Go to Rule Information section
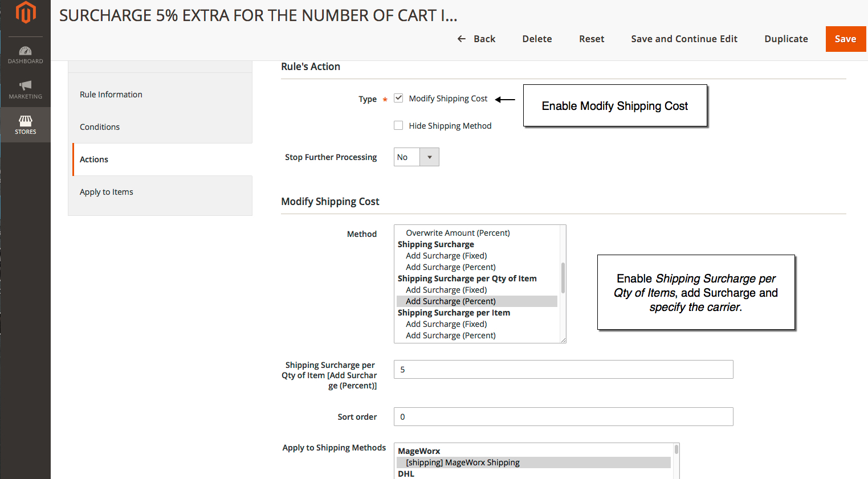This screenshot has width=868, height=479. coord(111,94)
